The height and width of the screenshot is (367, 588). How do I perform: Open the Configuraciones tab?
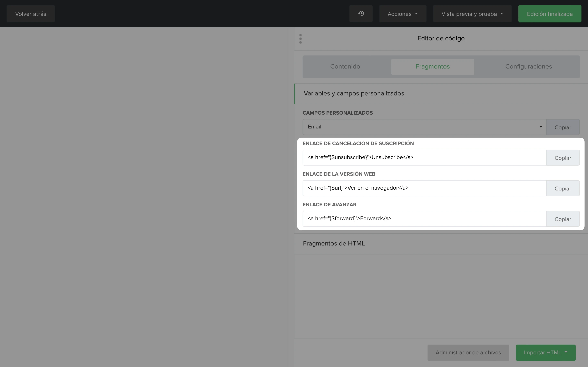528,66
